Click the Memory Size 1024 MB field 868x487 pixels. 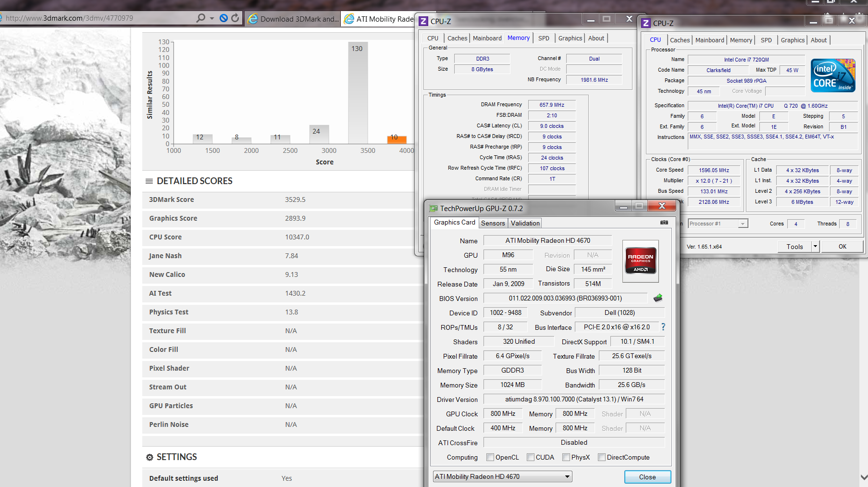[512, 385]
